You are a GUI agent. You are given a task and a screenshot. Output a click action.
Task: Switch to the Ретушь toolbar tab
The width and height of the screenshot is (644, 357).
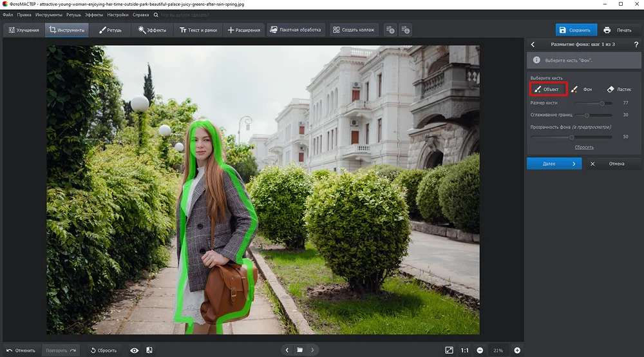[x=110, y=30]
